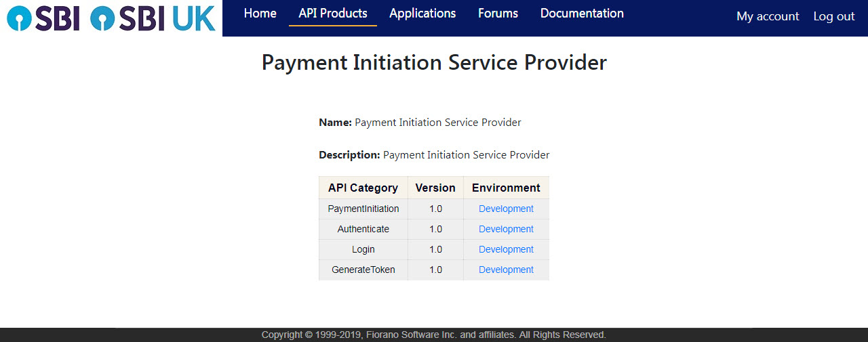Click the SBI UK logo
Viewport: 868px width, 342px height.
(153, 18)
